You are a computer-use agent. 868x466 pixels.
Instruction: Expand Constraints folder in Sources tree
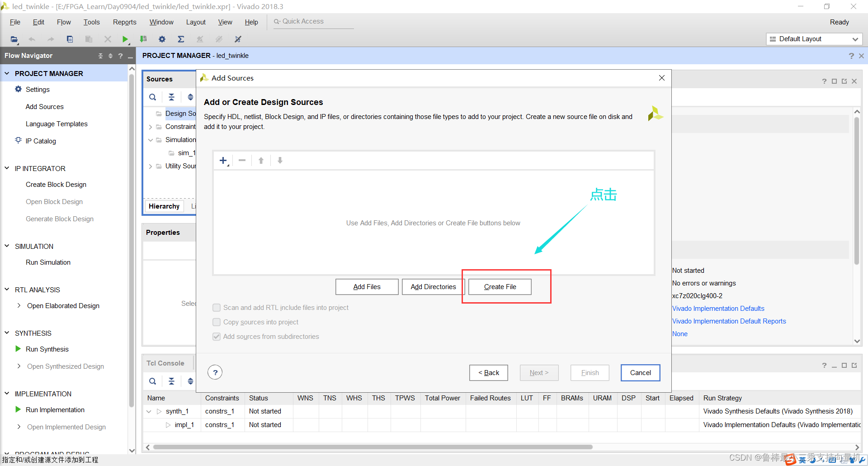[x=151, y=127]
